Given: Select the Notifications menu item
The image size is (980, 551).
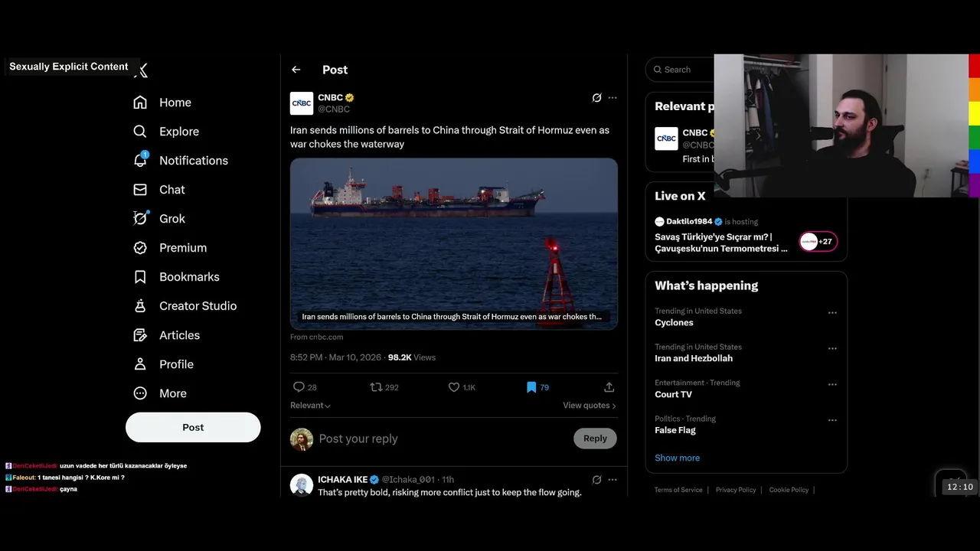Looking at the screenshot, I should (x=194, y=161).
